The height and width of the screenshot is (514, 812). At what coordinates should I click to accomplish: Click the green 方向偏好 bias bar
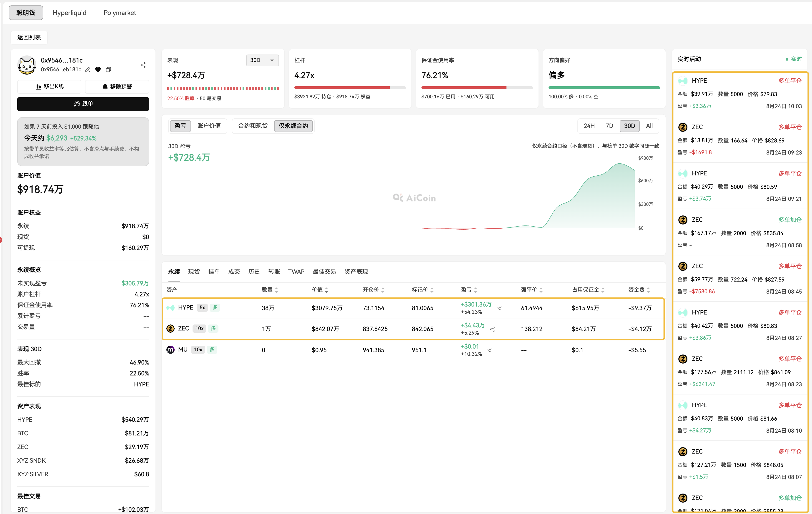pos(604,88)
